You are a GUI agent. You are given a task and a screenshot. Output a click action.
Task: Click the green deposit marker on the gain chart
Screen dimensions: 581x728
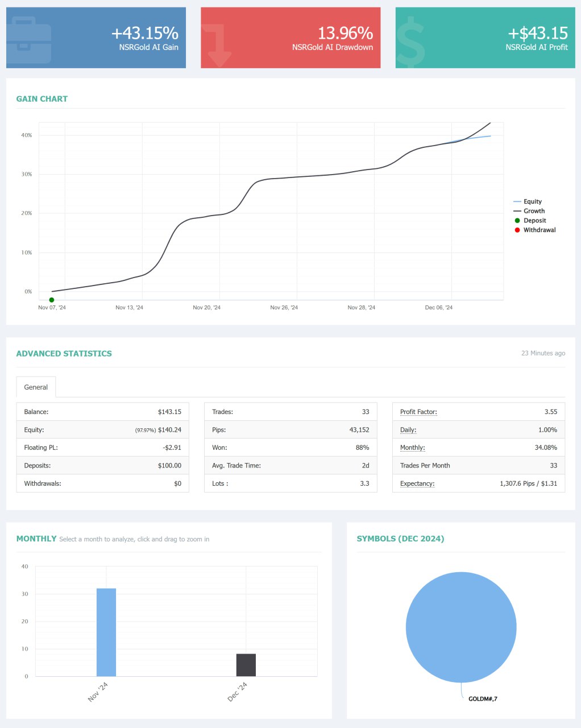[52, 300]
